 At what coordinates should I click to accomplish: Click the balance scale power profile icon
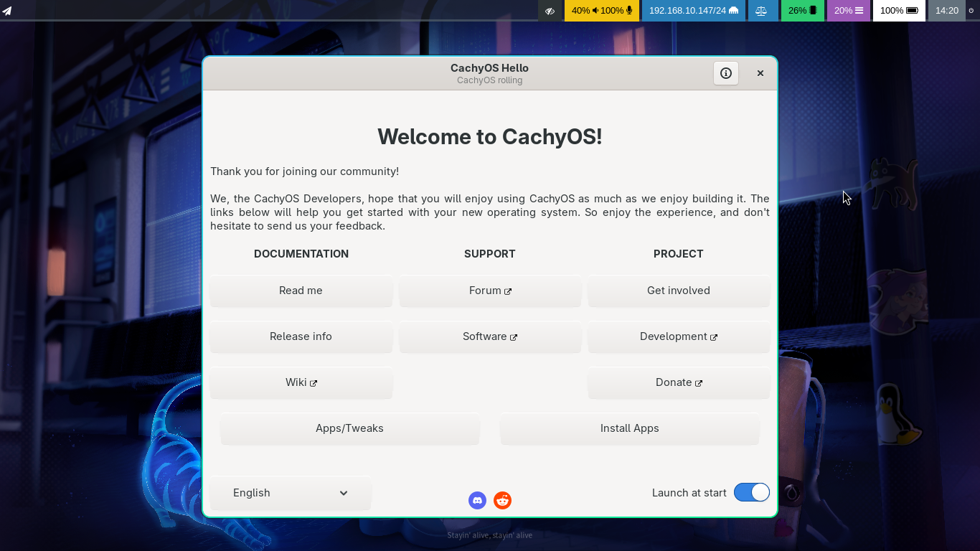(x=762, y=11)
